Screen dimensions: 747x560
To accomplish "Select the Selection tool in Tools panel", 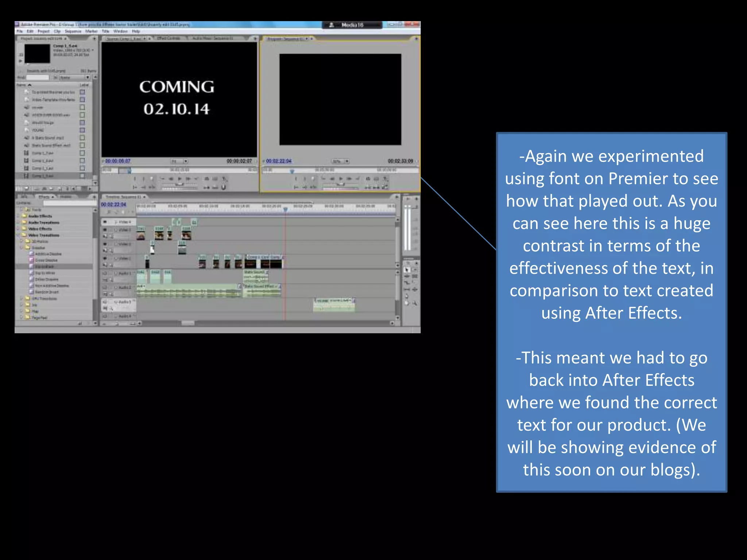I will click(407, 270).
